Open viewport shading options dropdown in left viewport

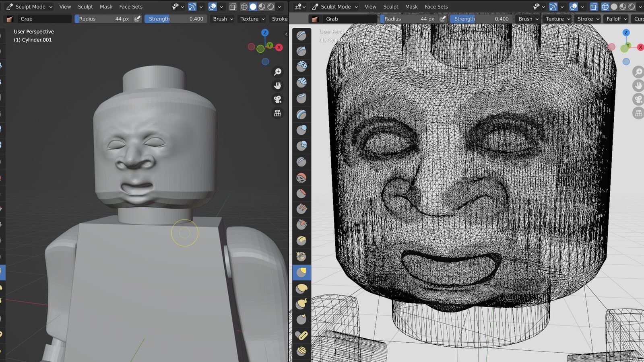[x=280, y=7]
